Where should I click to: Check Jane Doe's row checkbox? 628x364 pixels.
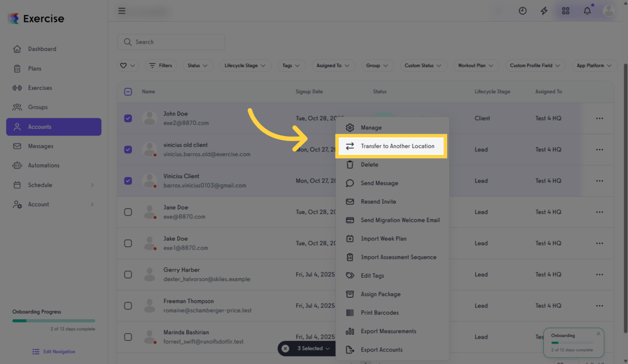(128, 212)
